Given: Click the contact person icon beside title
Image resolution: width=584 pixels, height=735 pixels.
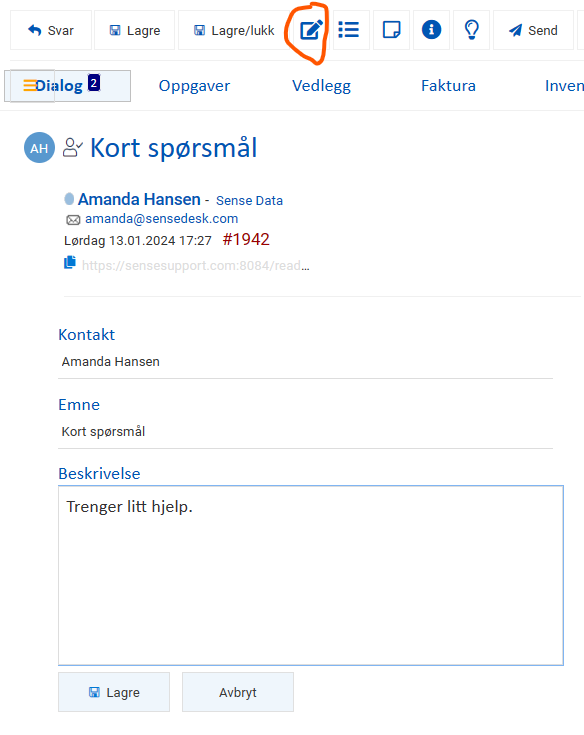Looking at the screenshot, I should (x=73, y=147).
